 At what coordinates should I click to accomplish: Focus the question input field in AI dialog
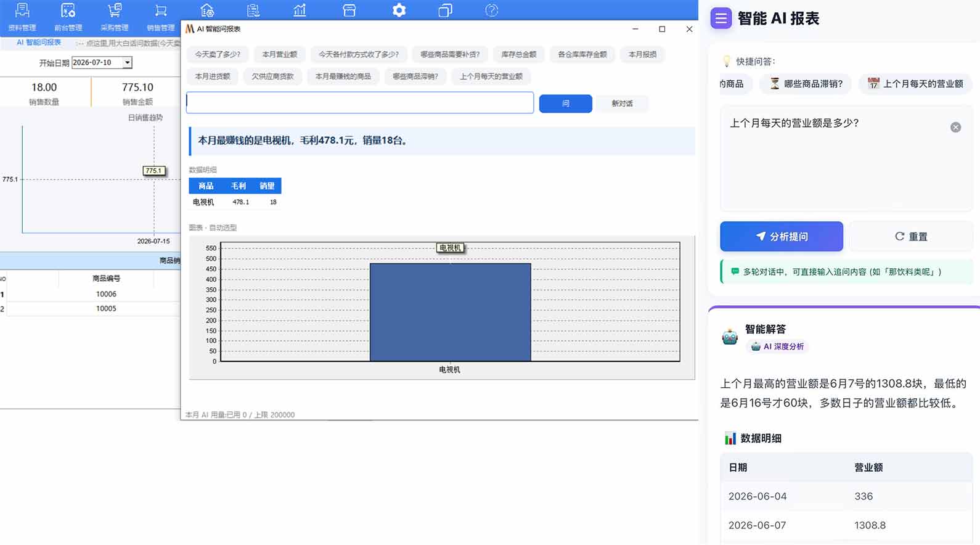coord(360,102)
